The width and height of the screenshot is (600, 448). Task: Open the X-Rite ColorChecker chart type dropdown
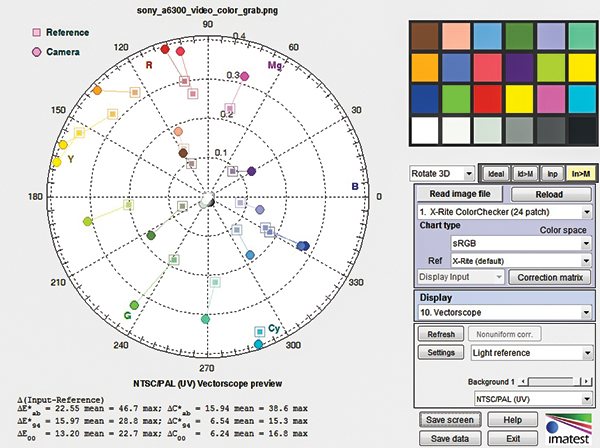pyautogui.click(x=504, y=212)
